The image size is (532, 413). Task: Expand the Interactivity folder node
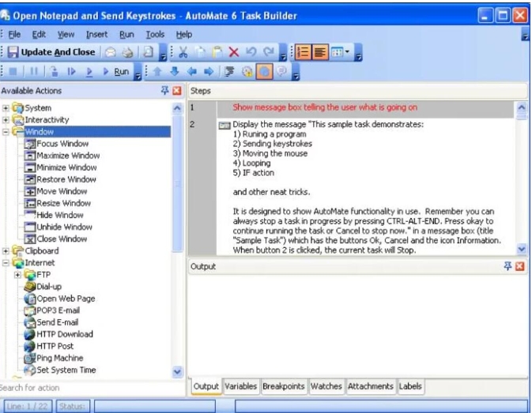6,120
